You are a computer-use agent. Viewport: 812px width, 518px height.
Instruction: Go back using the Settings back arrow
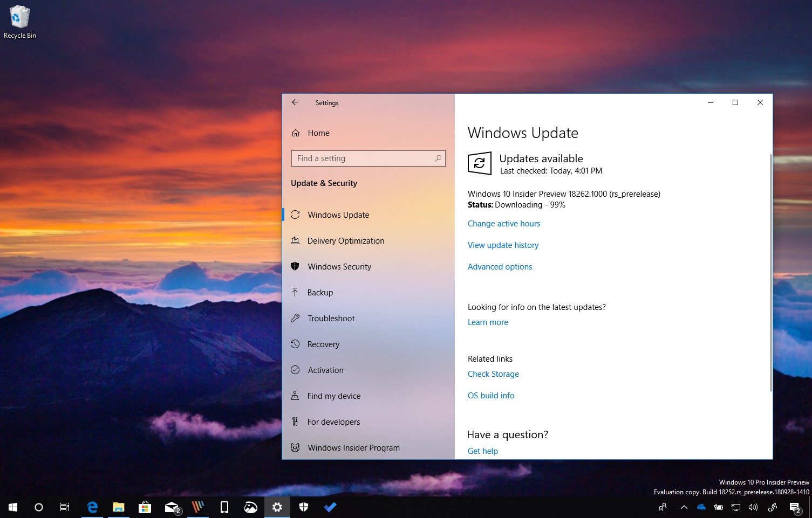pyautogui.click(x=295, y=102)
